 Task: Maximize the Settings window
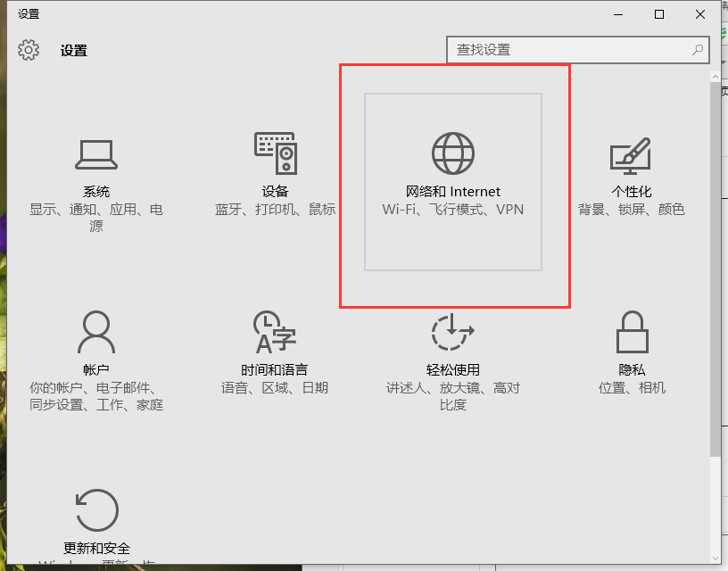(x=659, y=14)
